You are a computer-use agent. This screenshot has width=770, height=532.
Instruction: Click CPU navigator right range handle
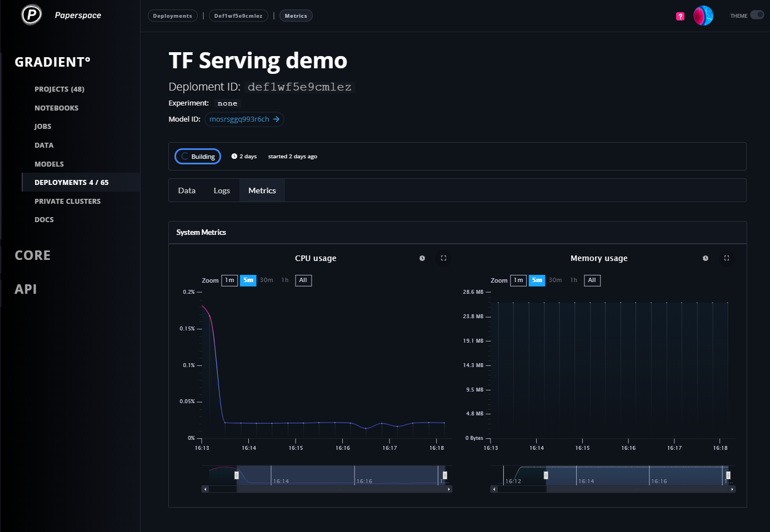(445, 475)
